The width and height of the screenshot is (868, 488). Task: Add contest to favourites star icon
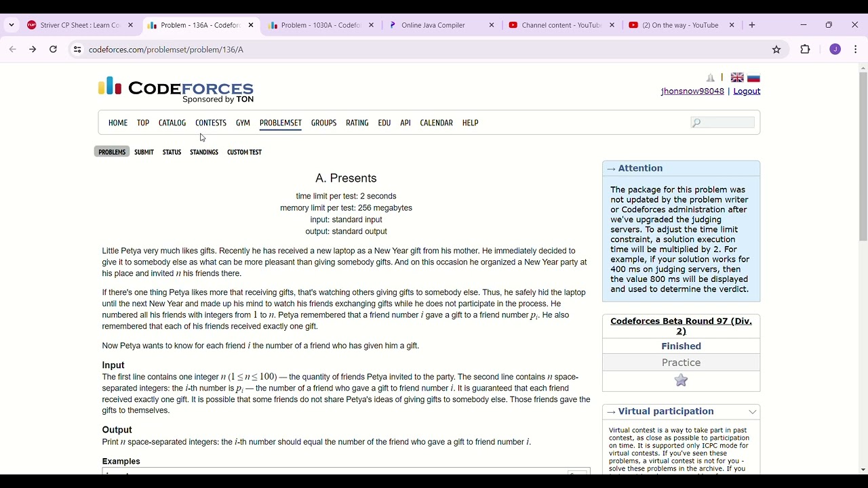pyautogui.click(x=682, y=381)
